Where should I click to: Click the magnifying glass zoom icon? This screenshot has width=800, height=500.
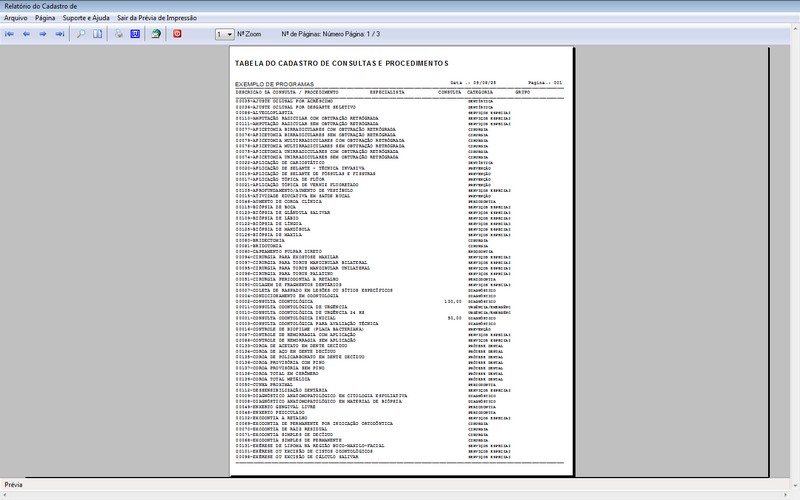coord(82,34)
